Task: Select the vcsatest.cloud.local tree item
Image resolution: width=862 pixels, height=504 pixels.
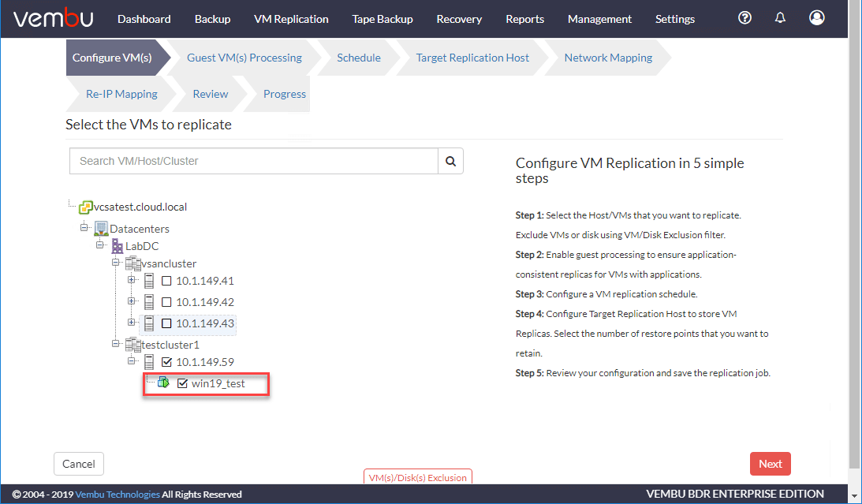Action: coord(140,207)
